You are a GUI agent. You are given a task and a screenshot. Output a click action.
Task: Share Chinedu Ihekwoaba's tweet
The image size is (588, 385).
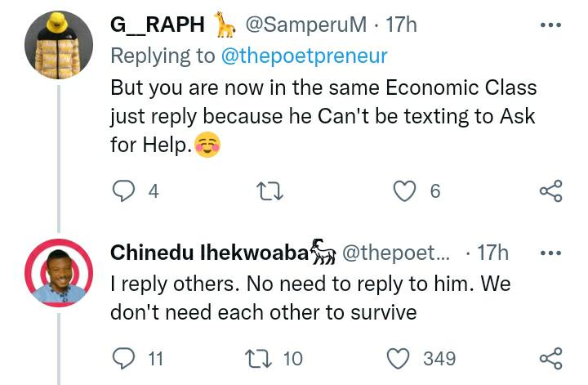(x=551, y=358)
